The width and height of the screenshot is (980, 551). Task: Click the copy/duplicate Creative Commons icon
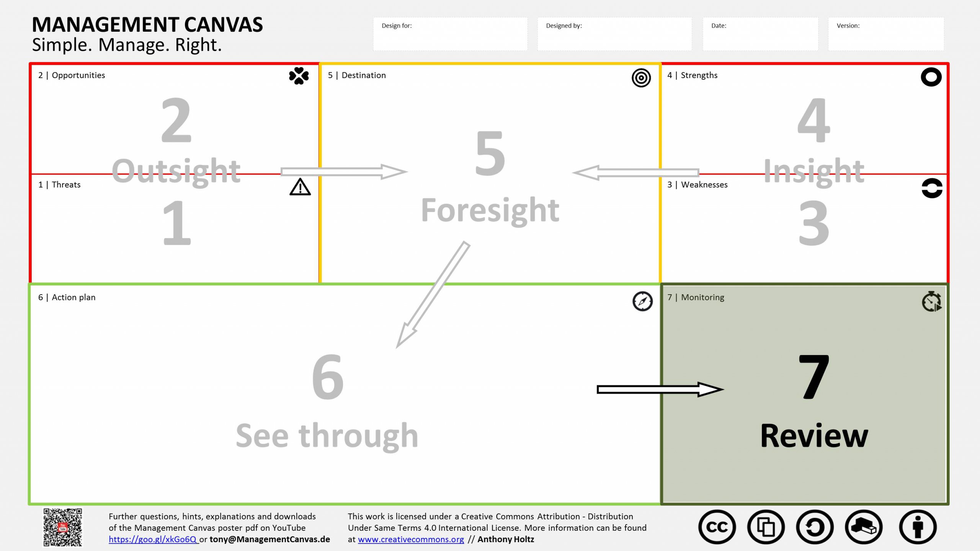click(x=766, y=527)
